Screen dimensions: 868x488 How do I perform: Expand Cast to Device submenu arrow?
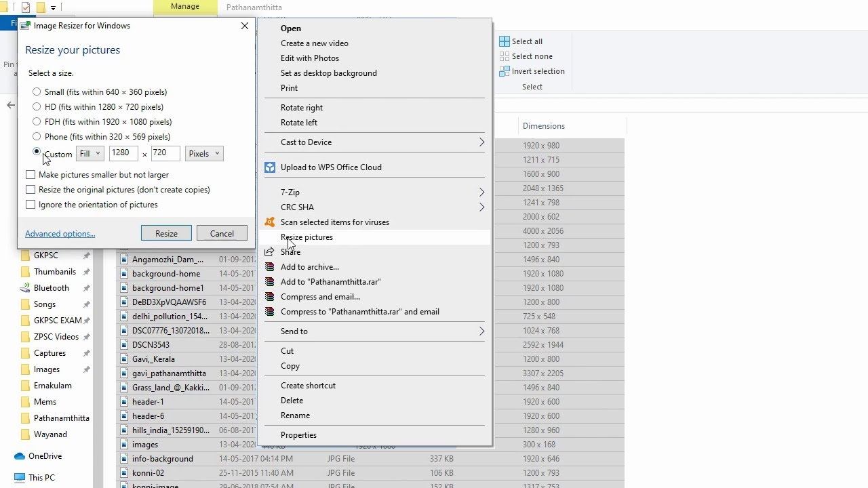[481, 142]
